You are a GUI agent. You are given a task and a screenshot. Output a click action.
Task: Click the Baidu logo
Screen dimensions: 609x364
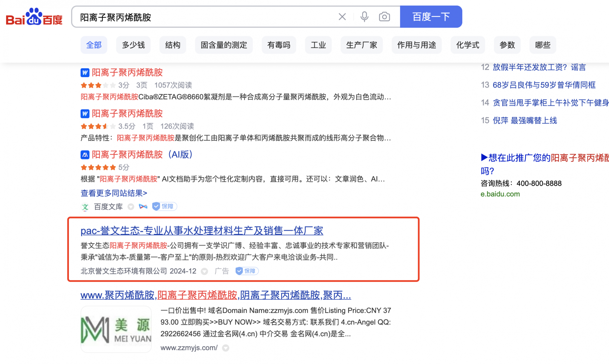pos(34,17)
